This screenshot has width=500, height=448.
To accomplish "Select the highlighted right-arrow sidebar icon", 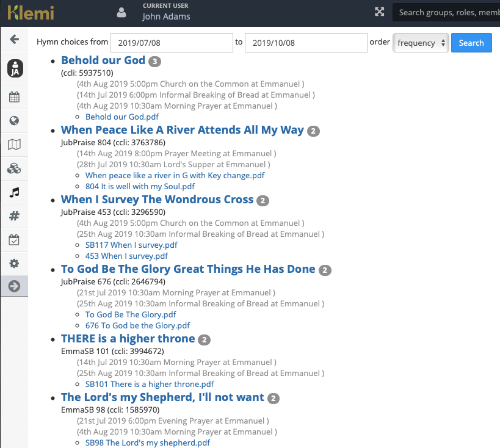I will pyautogui.click(x=14, y=286).
